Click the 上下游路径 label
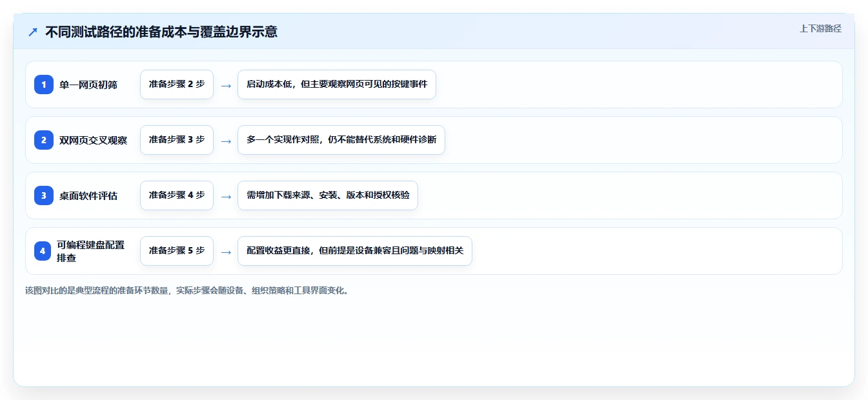Screen dimensions: 868x400 click(820, 28)
